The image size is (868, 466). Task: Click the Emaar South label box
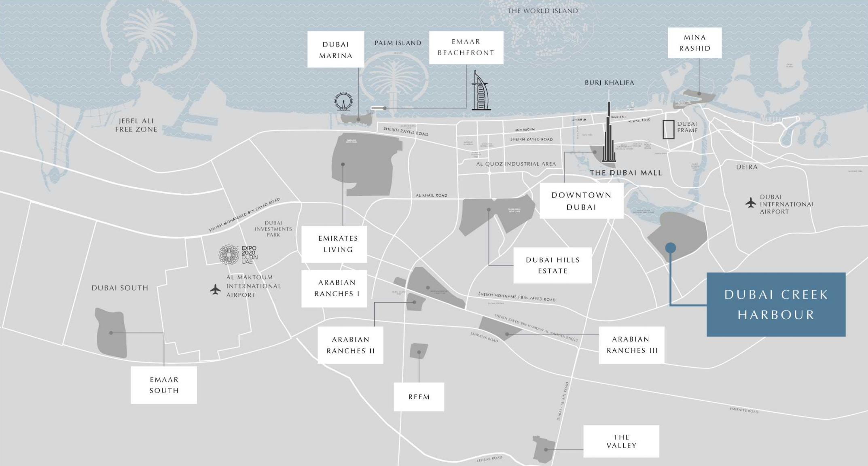[164, 385]
